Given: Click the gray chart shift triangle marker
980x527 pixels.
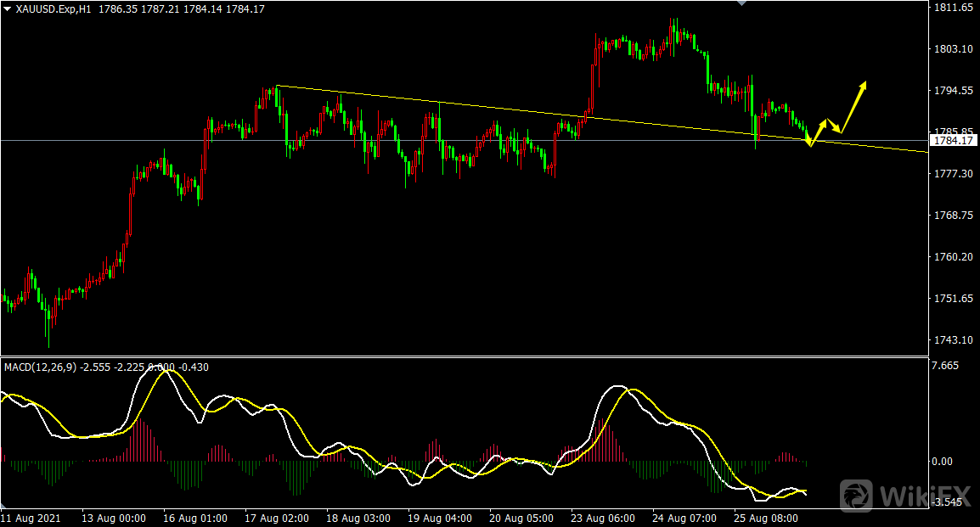Looking at the screenshot, I should [743, 3].
